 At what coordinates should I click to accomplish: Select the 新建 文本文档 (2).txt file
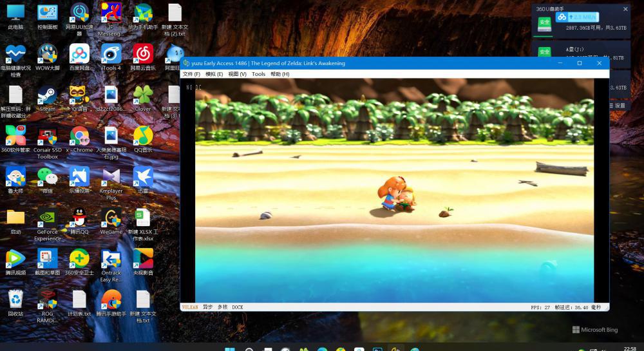tap(175, 19)
